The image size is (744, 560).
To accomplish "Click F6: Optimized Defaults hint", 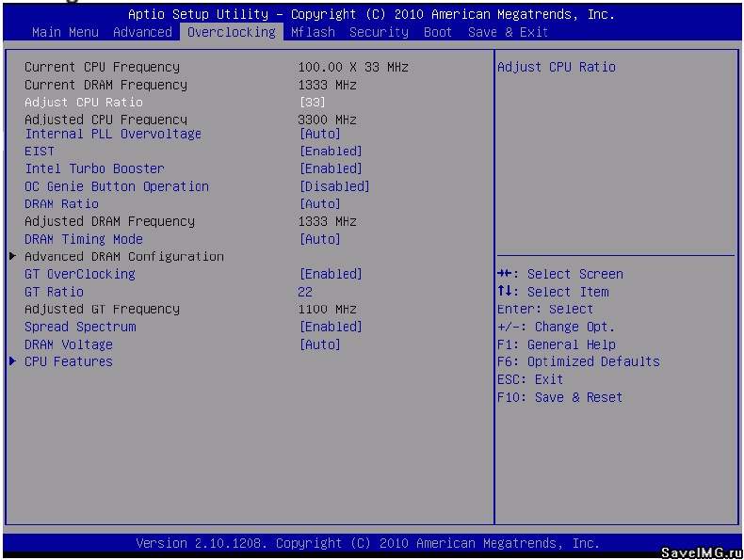I will tap(578, 361).
